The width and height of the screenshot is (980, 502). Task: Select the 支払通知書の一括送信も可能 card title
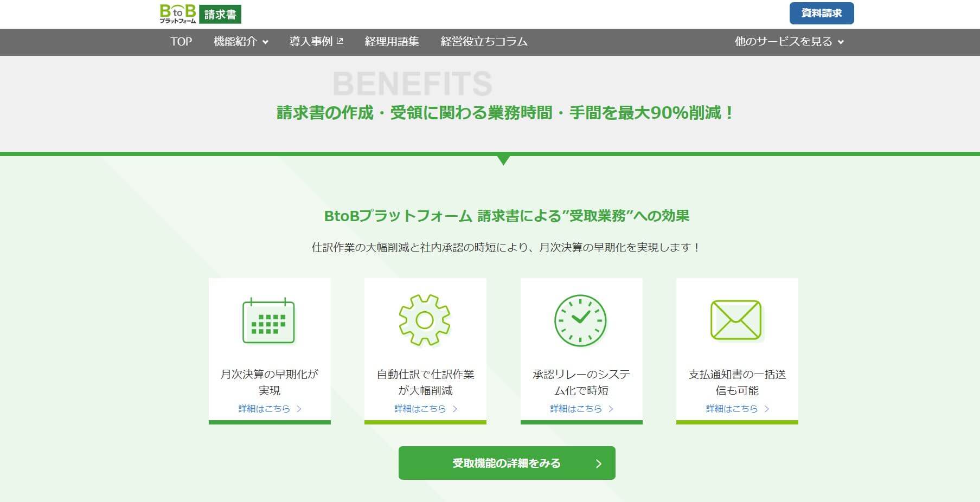[x=738, y=382]
